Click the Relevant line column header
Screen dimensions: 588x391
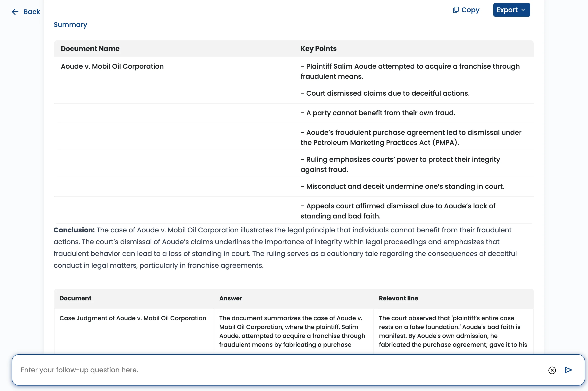[398, 298]
